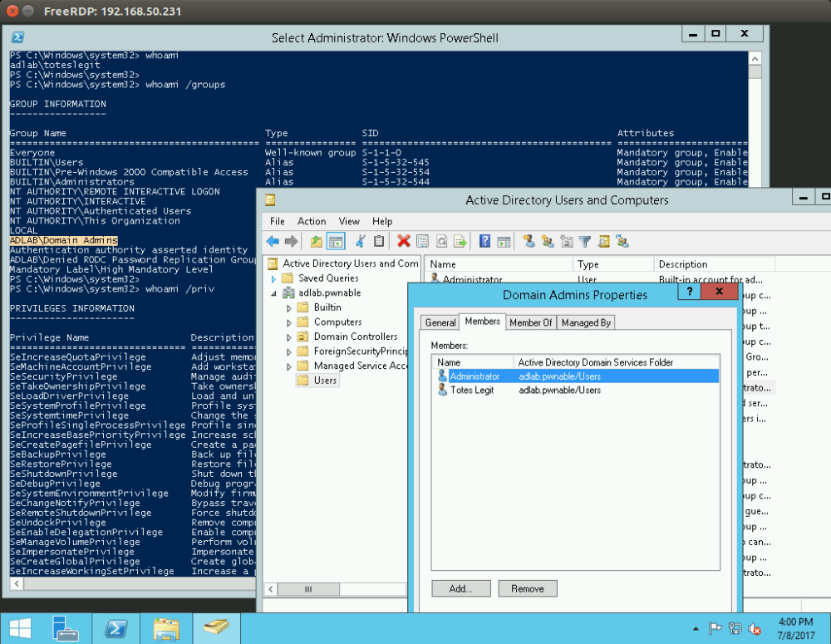Select the Users folder in tree

click(325, 381)
